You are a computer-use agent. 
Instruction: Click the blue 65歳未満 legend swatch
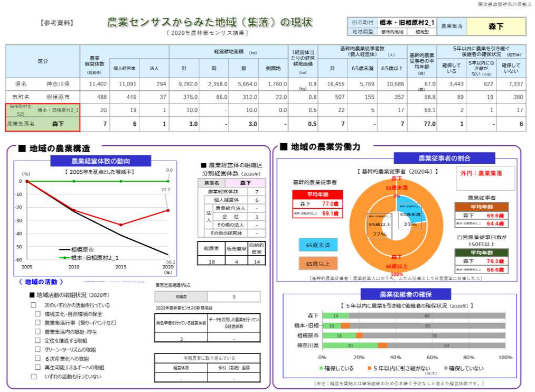pyautogui.click(x=318, y=245)
